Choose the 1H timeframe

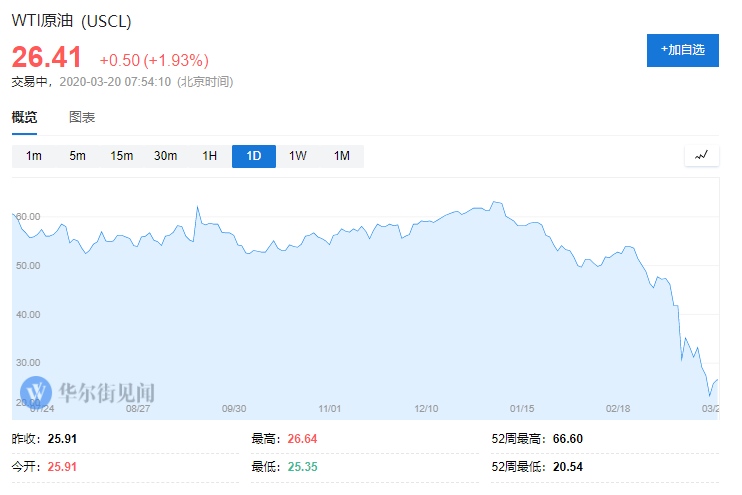pyautogui.click(x=210, y=156)
